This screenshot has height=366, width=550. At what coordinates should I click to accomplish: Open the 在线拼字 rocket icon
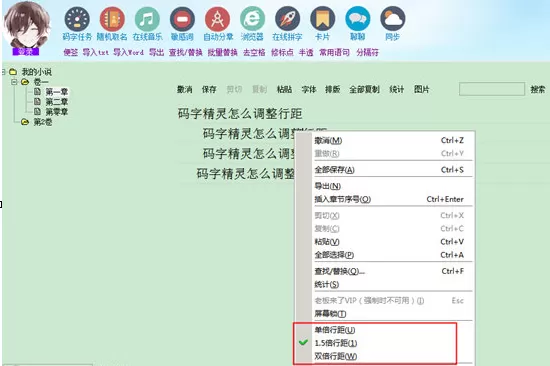pos(288,19)
